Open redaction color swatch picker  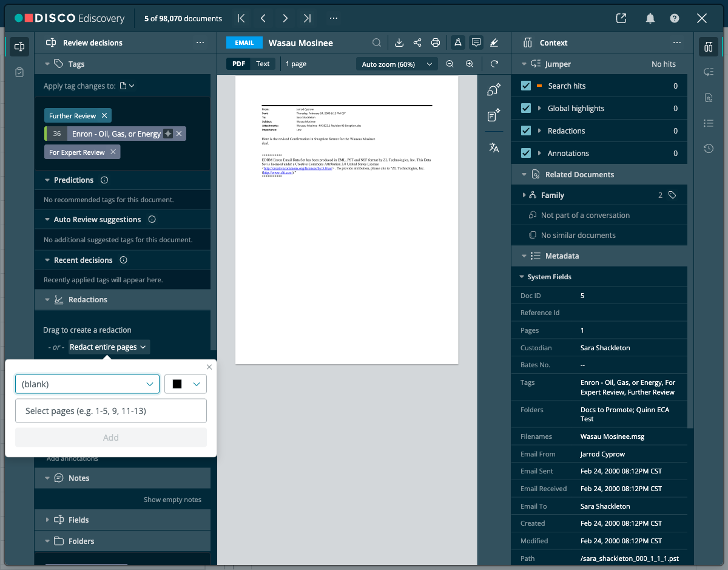tap(186, 384)
